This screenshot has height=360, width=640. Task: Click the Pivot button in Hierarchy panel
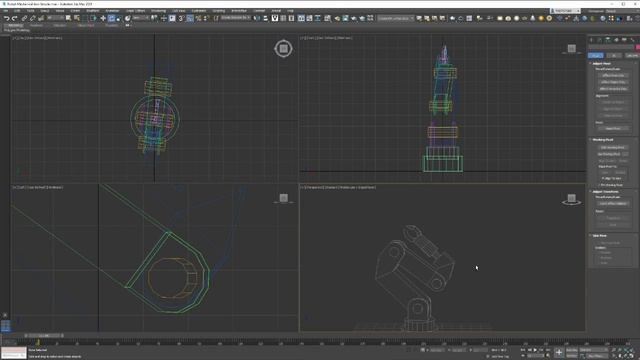click(x=596, y=55)
